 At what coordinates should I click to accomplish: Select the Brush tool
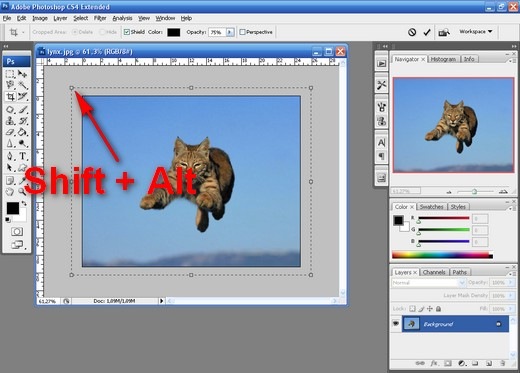(x=22, y=110)
